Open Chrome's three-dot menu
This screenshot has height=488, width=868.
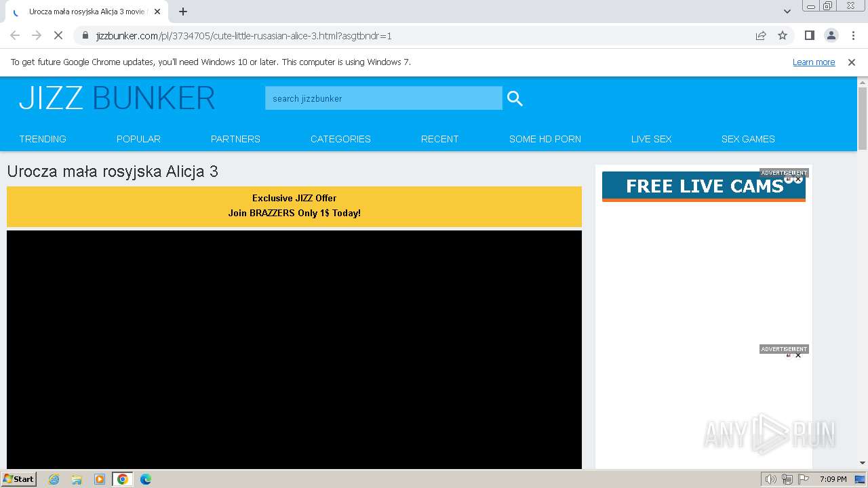[x=853, y=35]
